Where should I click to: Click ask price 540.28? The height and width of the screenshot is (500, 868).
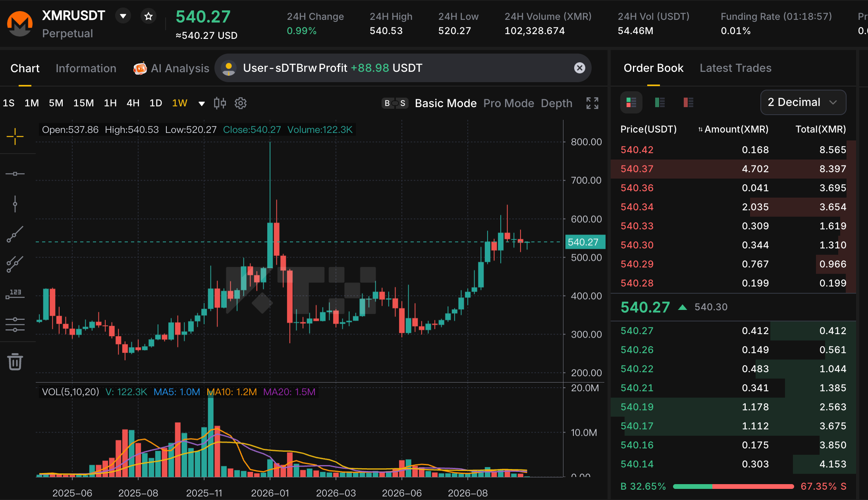click(637, 283)
